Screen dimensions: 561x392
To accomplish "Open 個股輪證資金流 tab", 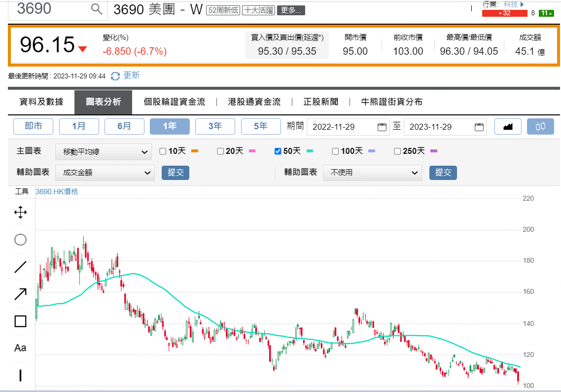I will pos(175,102).
